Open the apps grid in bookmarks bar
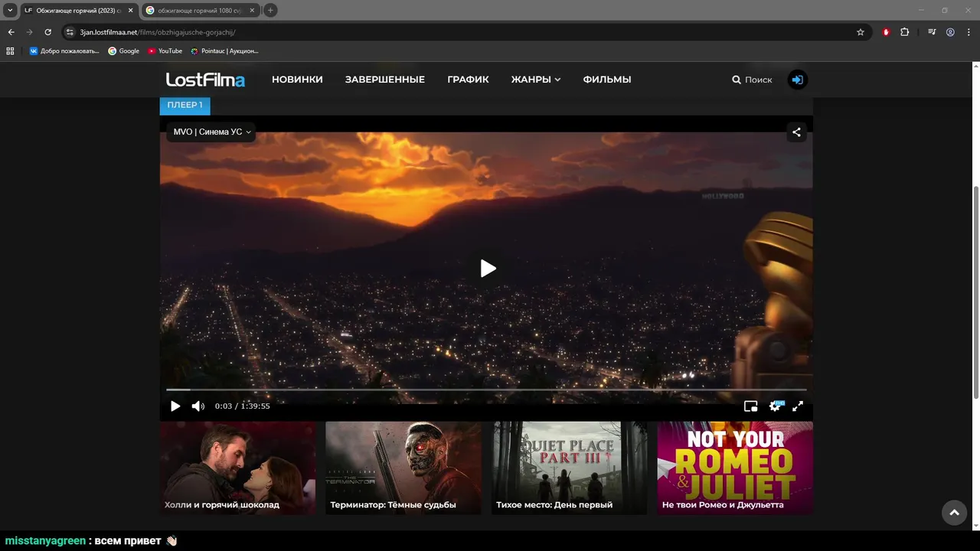Image resolution: width=980 pixels, height=551 pixels. point(10,51)
